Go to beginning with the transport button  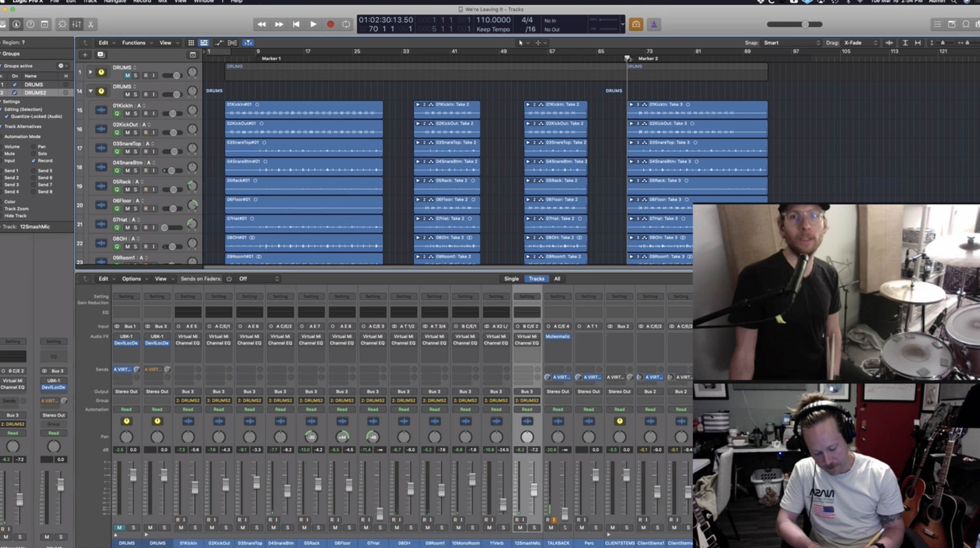pos(296,24)
